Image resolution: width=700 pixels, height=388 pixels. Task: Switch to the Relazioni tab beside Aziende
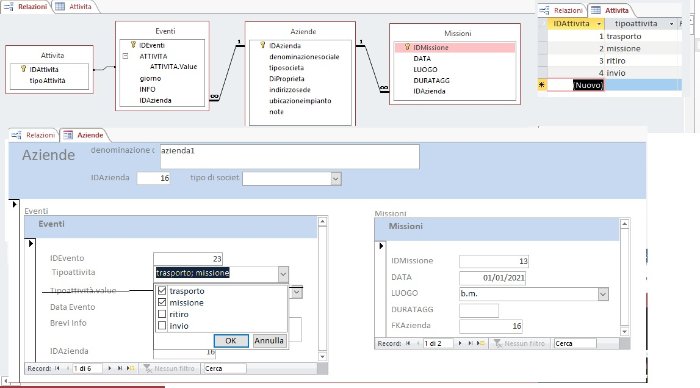(34, 135)
